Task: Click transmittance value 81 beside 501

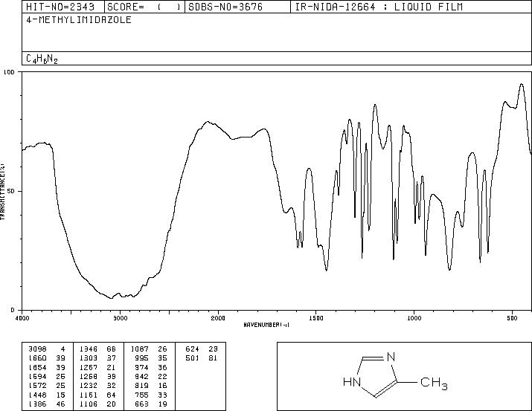Action: 213,358
